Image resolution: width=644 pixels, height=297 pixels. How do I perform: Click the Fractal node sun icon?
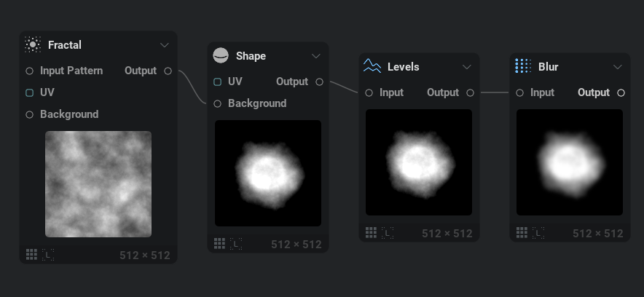click(x=32, y=45)
